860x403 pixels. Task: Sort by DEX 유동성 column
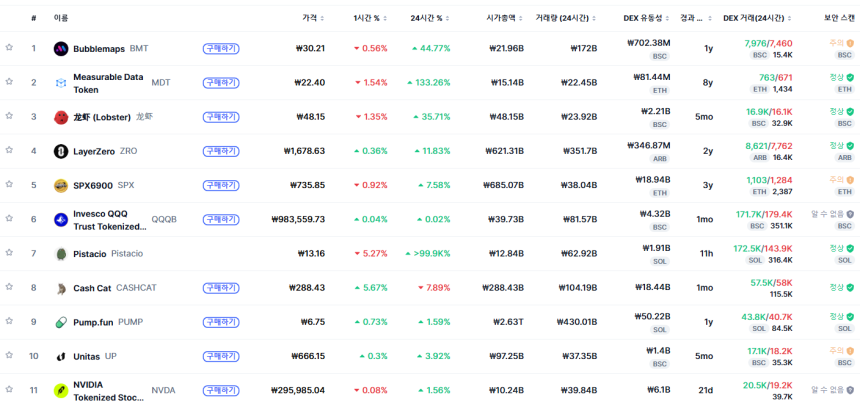[x=647, y=18]
